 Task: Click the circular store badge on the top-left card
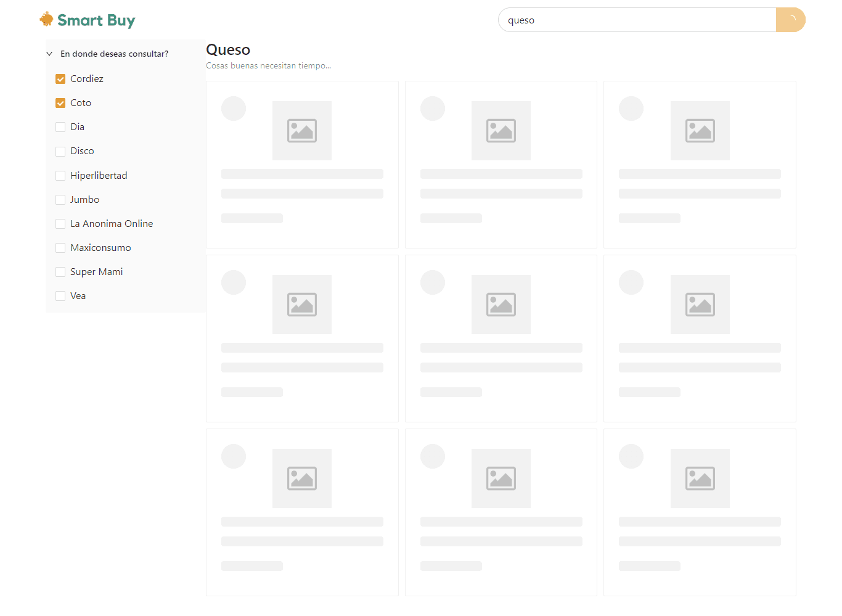(234, 109)
